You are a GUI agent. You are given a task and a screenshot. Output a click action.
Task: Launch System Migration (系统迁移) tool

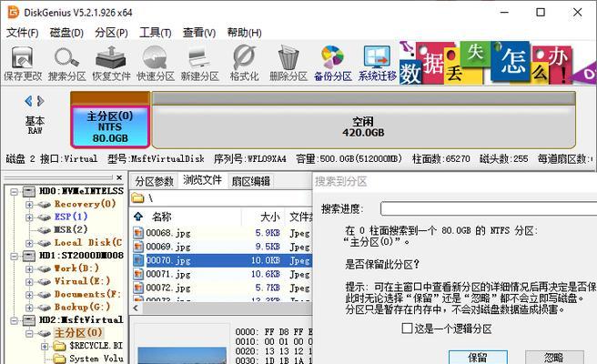[x=377, y=64]
